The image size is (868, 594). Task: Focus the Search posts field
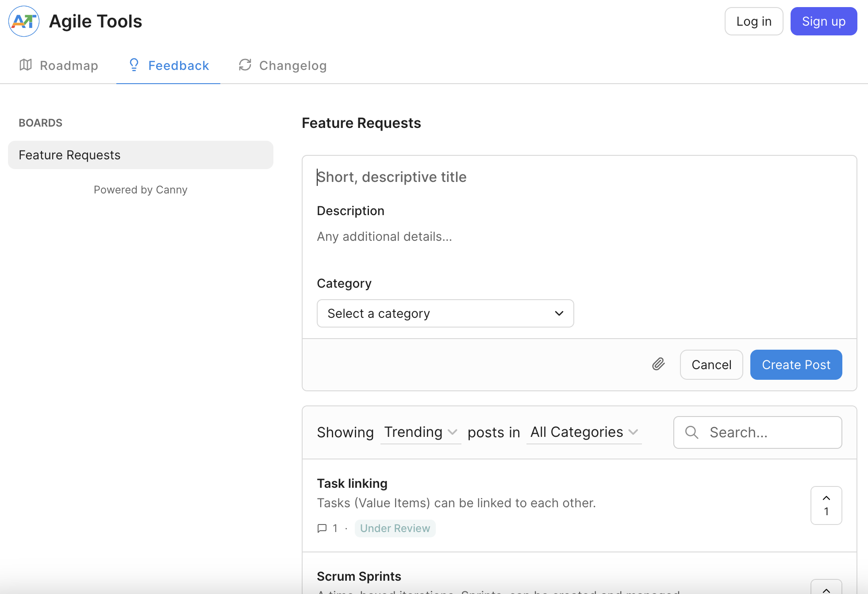pos(757,432)
